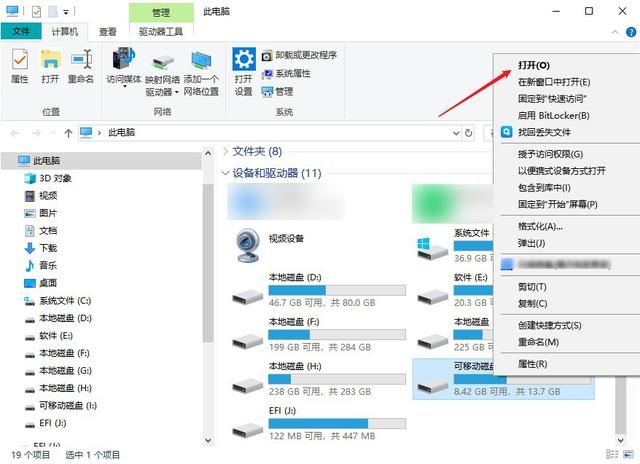This screenshot has width=640, height=464.
Task: Click 打开(O) in context menu
Action: click(534, 65)
